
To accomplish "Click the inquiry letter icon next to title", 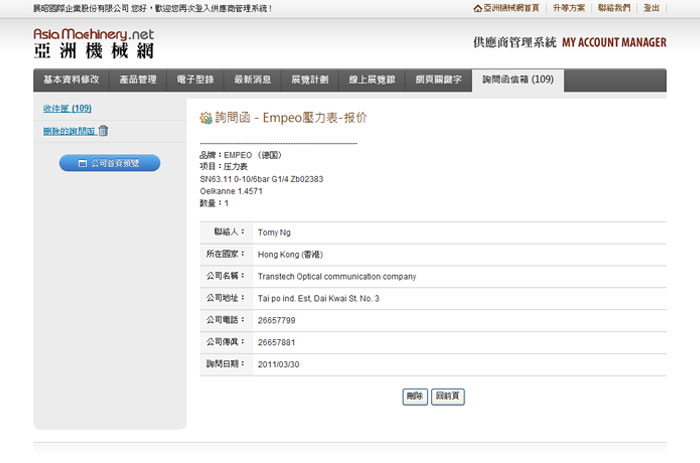I will (206, 118).
